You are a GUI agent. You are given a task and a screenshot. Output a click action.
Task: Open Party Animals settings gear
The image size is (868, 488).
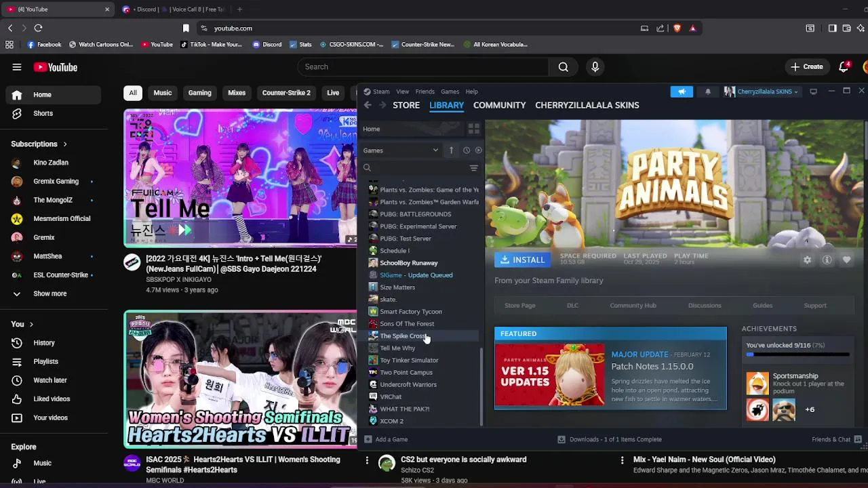click(807, 260)
